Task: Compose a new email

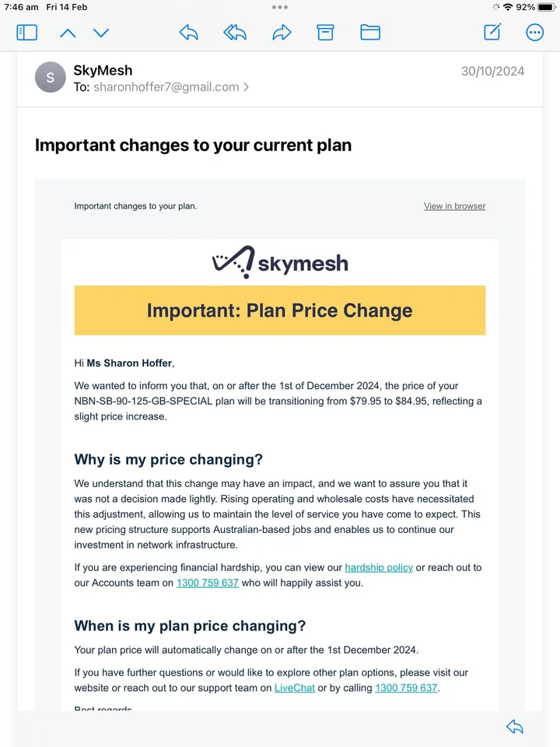Action: (x=492, y=32)
